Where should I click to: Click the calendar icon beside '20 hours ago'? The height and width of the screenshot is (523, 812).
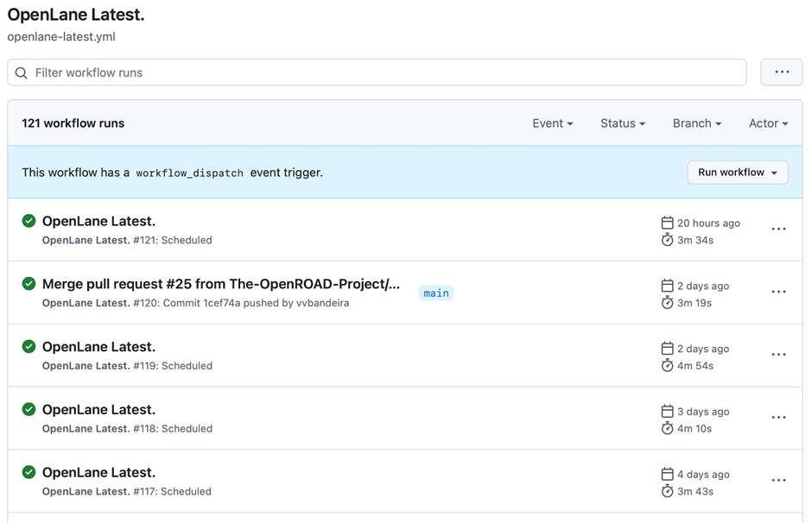pos(667,223)
